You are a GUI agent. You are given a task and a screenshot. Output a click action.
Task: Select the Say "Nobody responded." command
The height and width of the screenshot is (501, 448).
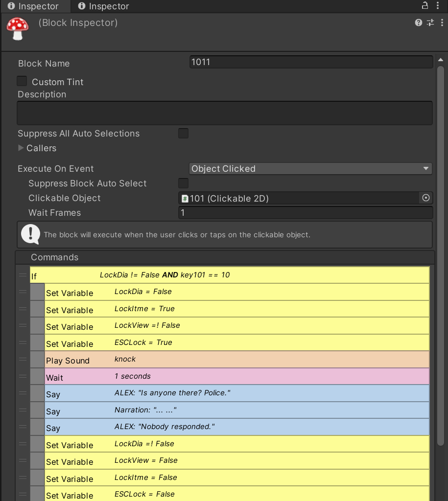(236, 427)
